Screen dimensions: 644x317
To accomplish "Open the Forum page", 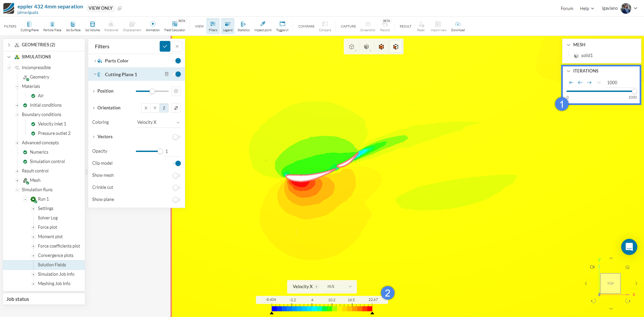I will [x=567, y=8].
